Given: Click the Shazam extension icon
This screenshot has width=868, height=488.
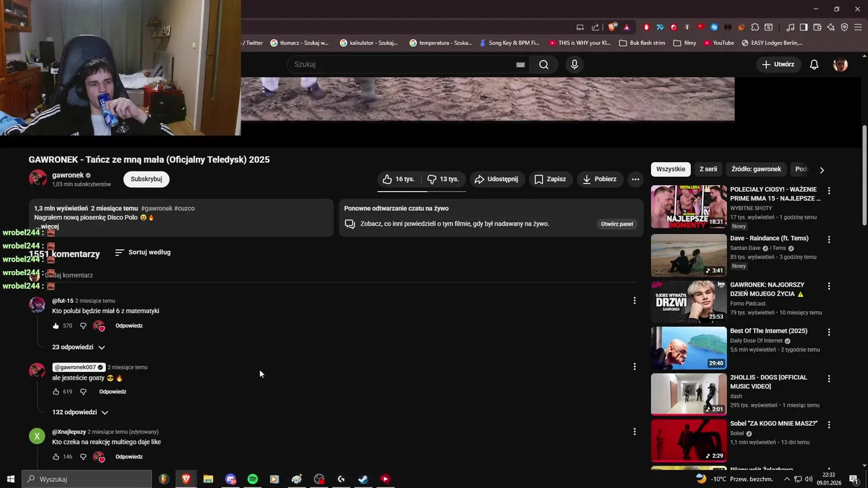Looking at the screenshot, I should tap(714, 27).
